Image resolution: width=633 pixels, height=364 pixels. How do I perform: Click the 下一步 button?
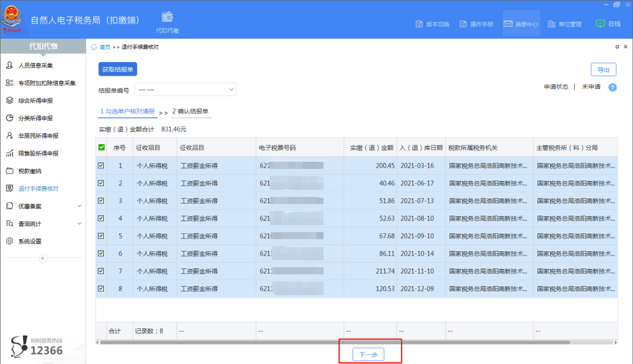(x=368, y=354)
